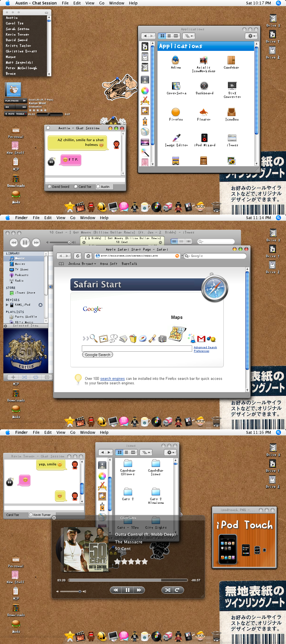Pause the track in CoverSutra player
The width and height of the screenshot is (286, 644).
(x=128, y=590)
